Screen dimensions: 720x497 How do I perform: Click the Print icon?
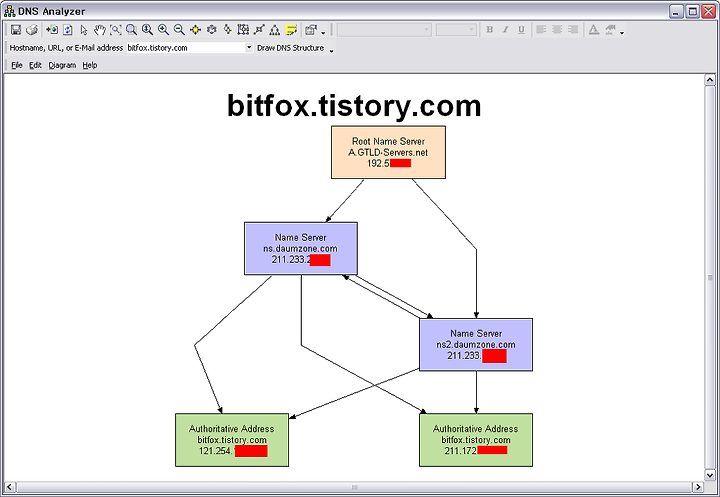point(32,30)
